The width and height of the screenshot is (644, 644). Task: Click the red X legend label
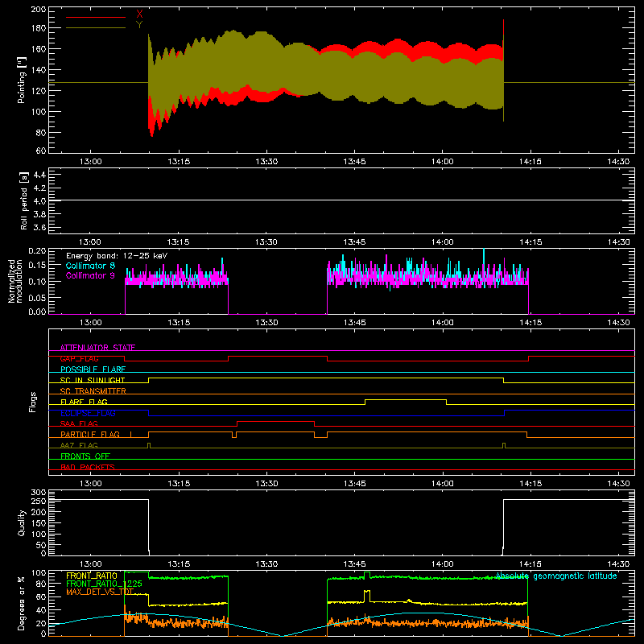(139, 14)
